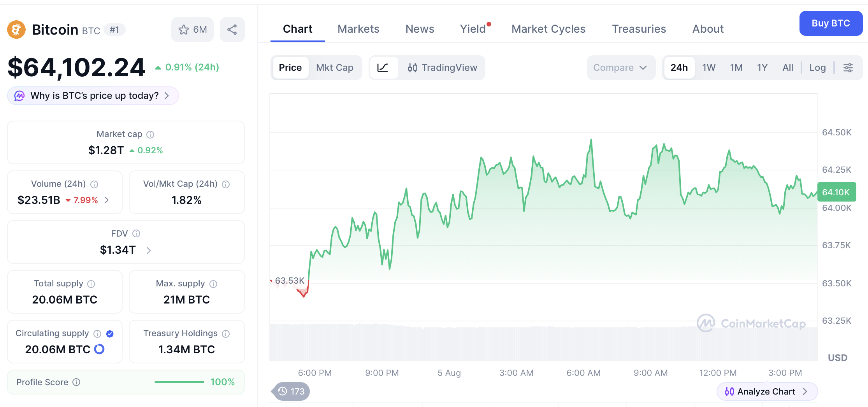Select the line chart view icon
Viewport: 868px width, 407px height.
383,68
